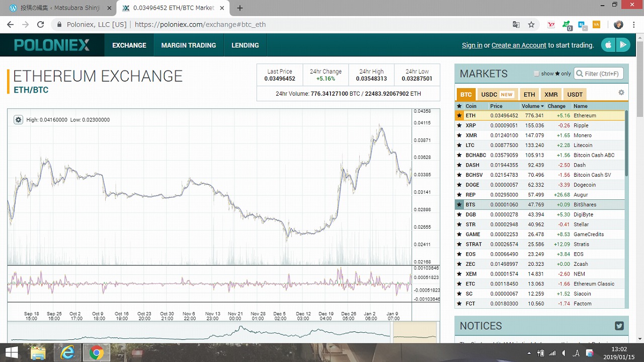Open Twitter icon in Notices panel
The height and width of the screenshot is (362, 644).
click(x=619, y=326)
